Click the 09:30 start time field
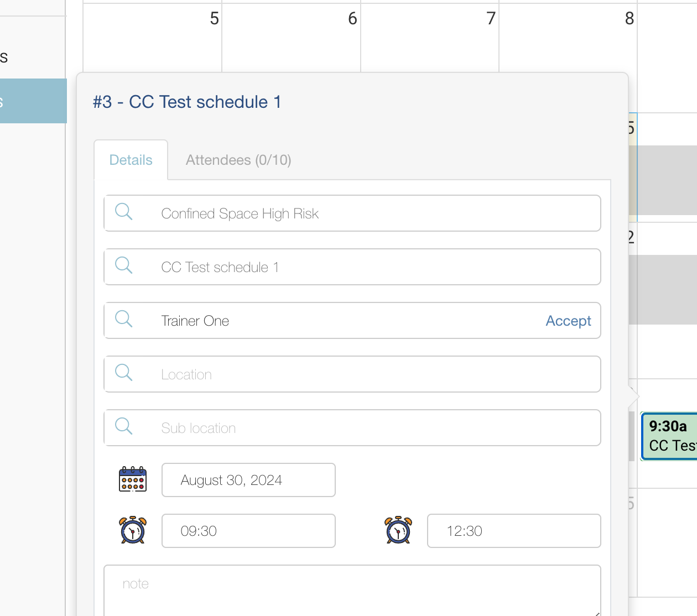The image size is (697, 616). pos(248,531)
